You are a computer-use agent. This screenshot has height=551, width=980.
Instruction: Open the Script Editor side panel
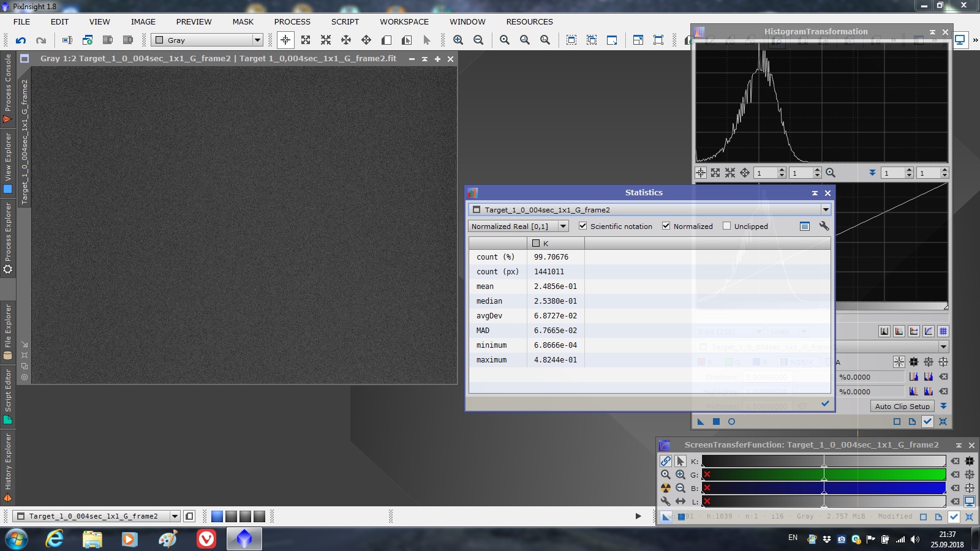tap(8, 396)
